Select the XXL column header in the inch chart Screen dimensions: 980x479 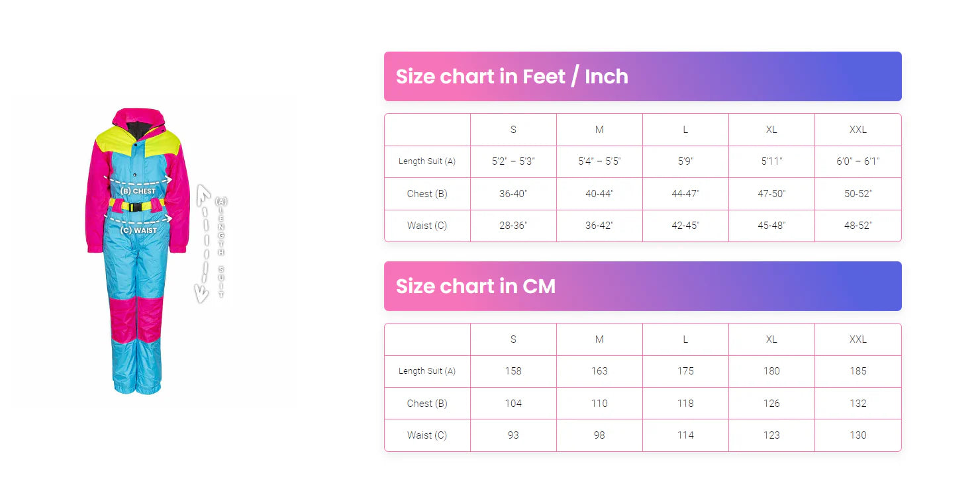pyautogui.click(x=857, y=130)
